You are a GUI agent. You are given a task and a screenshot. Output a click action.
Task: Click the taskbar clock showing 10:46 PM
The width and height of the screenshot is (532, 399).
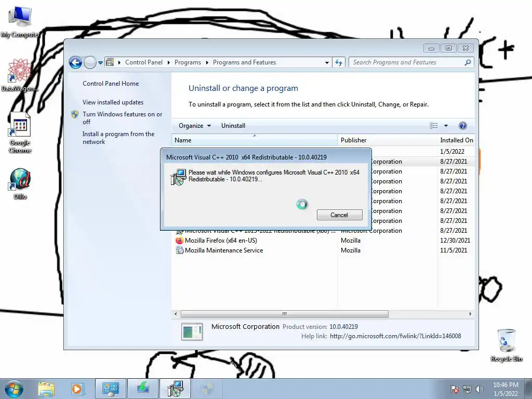(506, 389)
